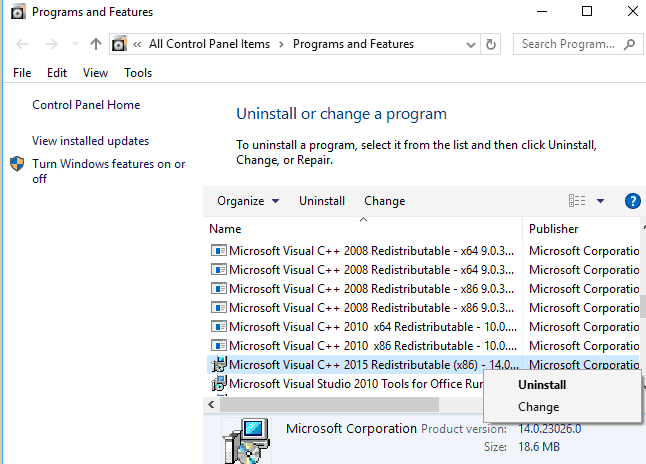Open the View menu
Image resolution: width=646 pixels, height=464 pixels.
click(x=95, y=73)
